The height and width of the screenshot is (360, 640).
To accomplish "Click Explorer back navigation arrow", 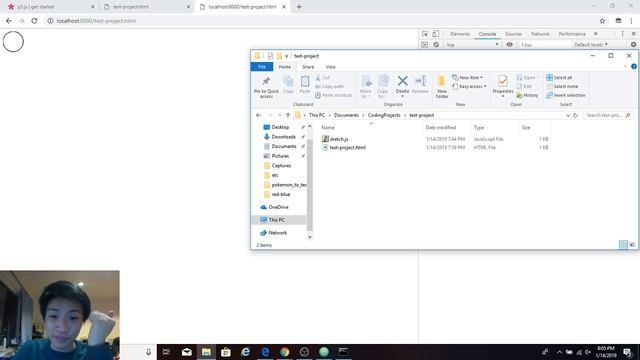I will [x=258, y=115].
